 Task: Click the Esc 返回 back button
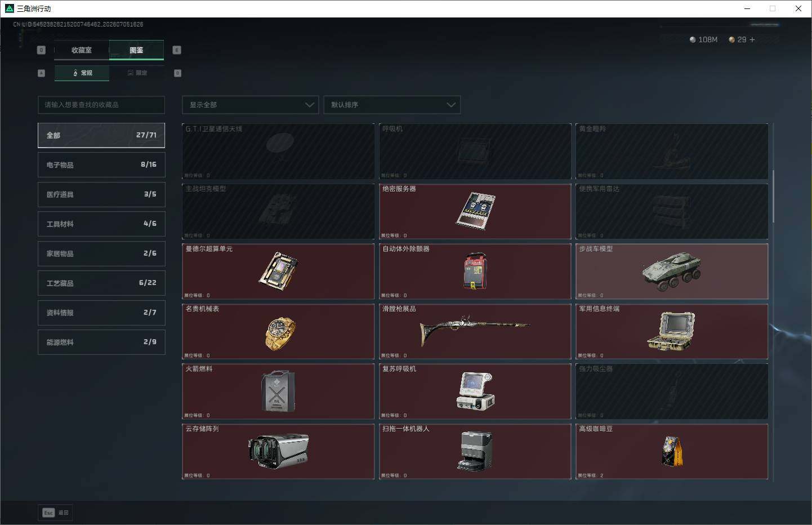click(x=55, y=513)
